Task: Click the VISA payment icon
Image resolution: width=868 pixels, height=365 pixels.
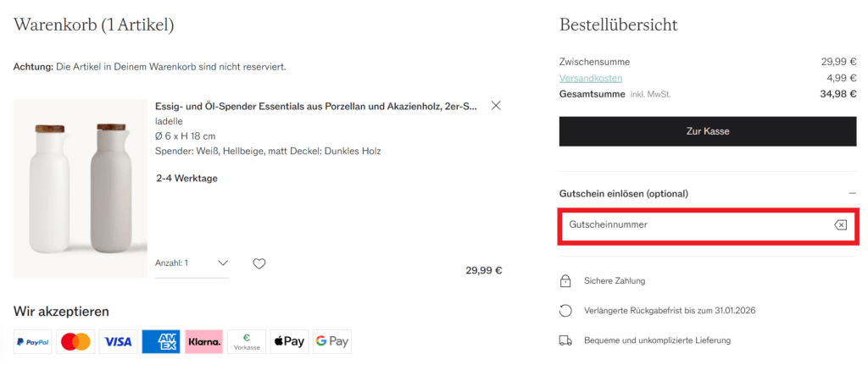Action: (x=118, y=341)
